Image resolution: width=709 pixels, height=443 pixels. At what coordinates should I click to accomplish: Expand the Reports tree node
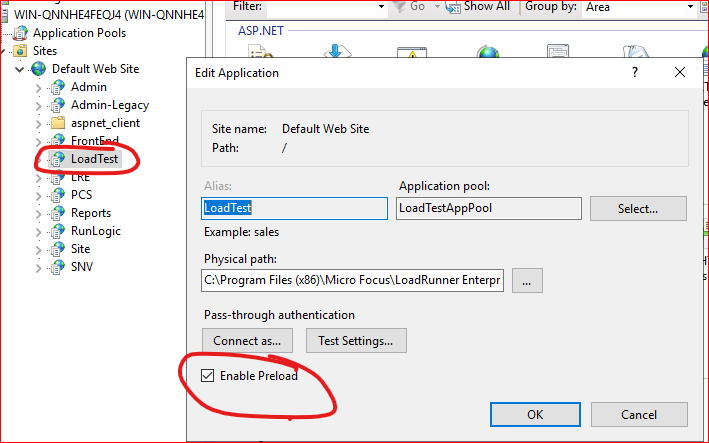[38, 214]
